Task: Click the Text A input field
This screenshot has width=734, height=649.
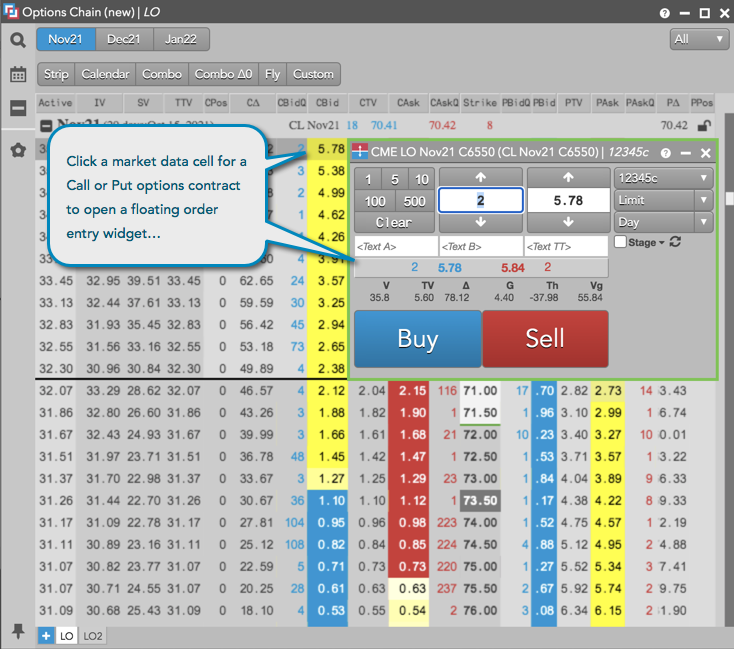Action: coord(395,246)
